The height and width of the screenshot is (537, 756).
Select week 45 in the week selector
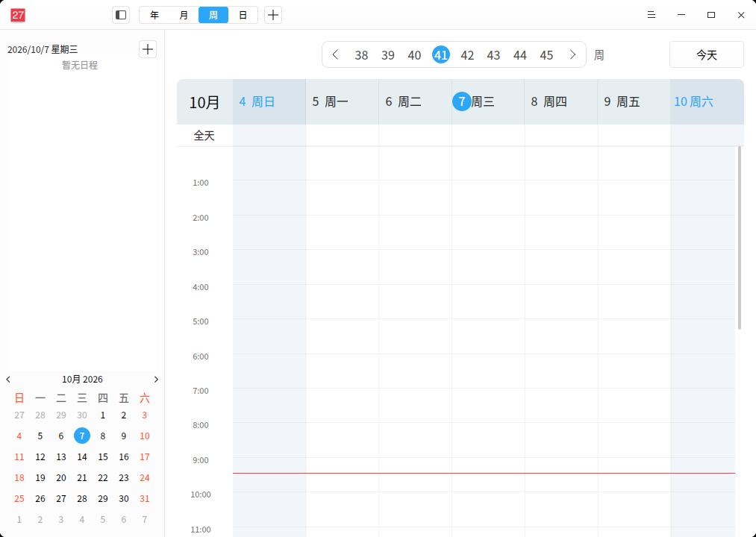point(546,55)
